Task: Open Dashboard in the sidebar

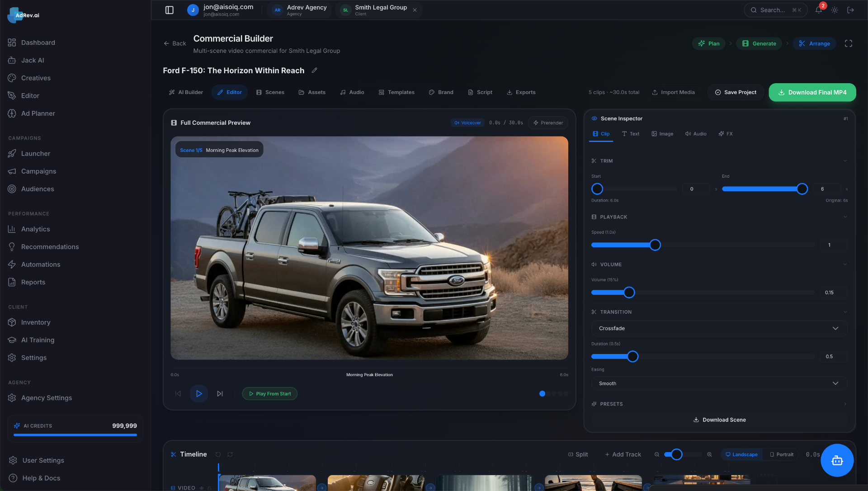Action: [38, 42]
